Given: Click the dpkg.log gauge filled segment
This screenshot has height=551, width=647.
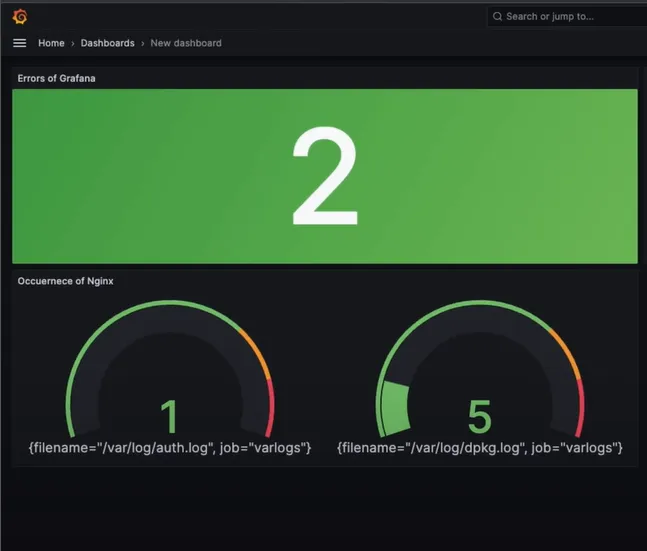Looking at the screenshot, I should click(x=395, y=409).
